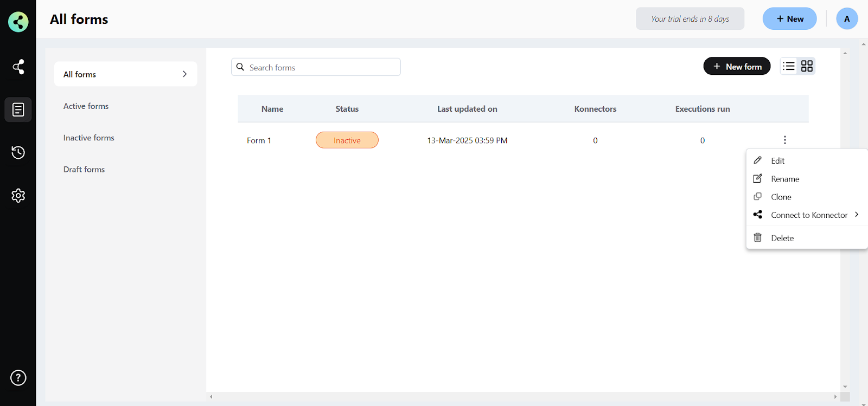Show Active forms
Screen dimensions: 868x406
click(86, 106)
